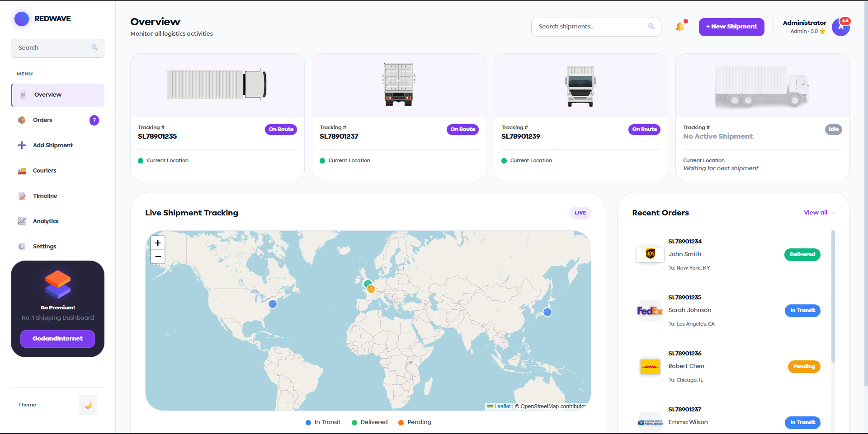Click the notification bell icon
Image resolution: width=868 pixels, height=434 pixels.
point(680,27)
